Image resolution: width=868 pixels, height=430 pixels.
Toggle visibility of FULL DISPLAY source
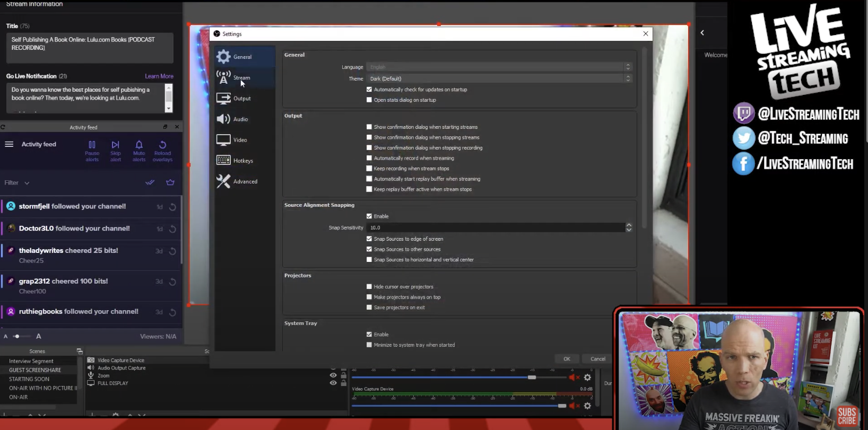click(x=333, y=383)
